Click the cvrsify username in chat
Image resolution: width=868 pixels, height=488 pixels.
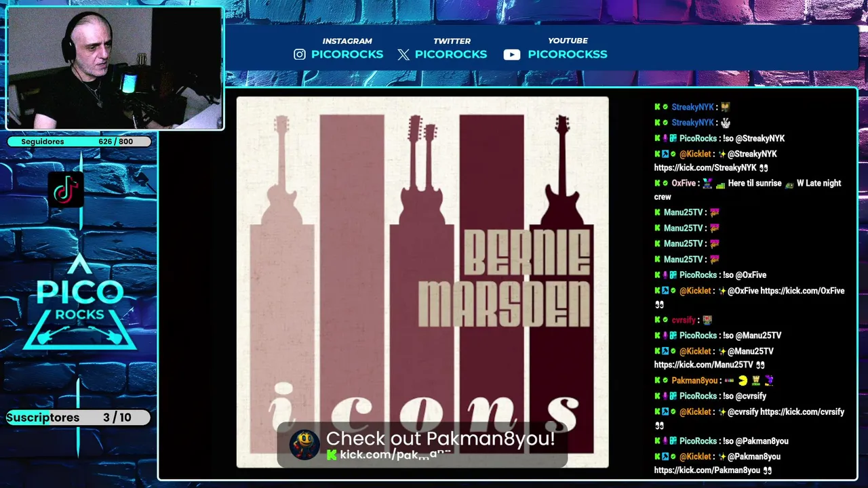click(x=684, y=320)
